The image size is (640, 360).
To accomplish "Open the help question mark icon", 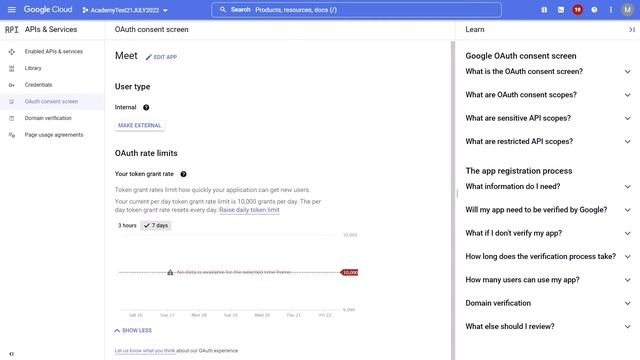I will [594, 10].
